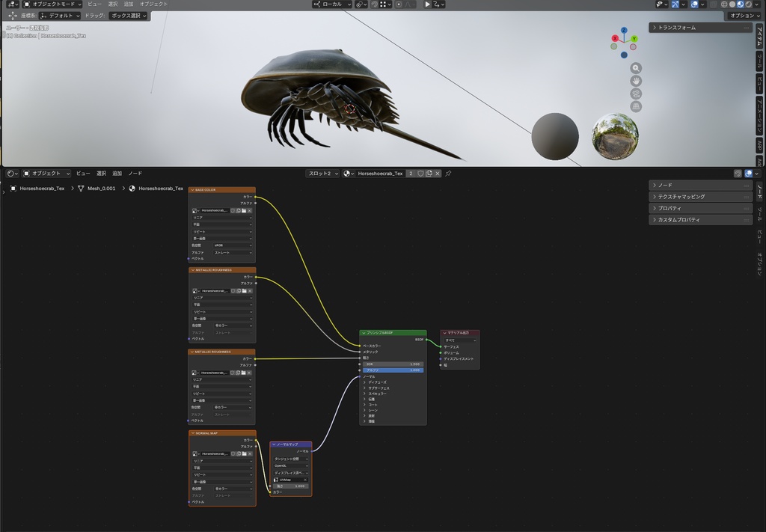The height and width of the screenshot is (532, 766).
Task: Open タンジェント空間 dropdown in normal map node
Action: point(291,459)
